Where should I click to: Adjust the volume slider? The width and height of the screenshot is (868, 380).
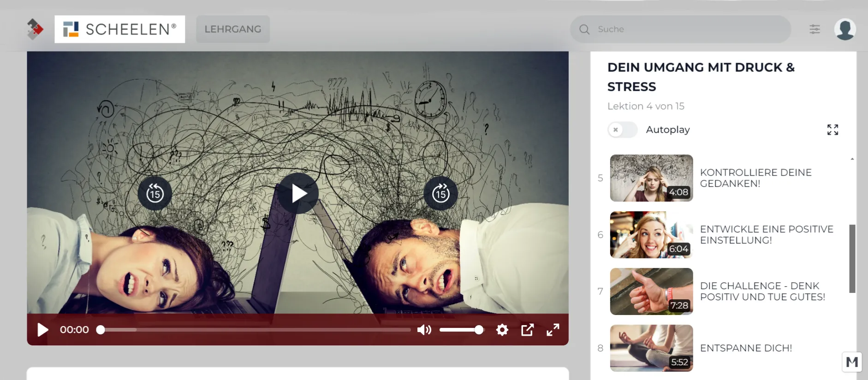pos(461,330)
